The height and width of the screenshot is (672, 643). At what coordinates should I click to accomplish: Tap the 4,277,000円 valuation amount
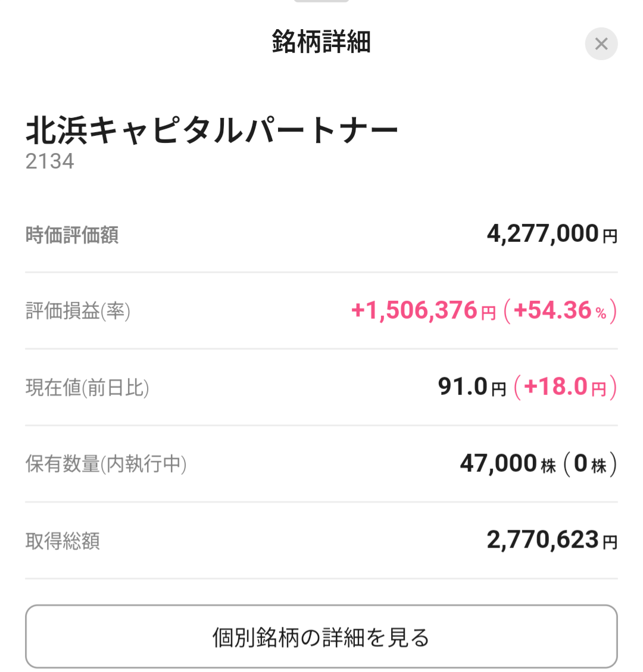(552, 234)
